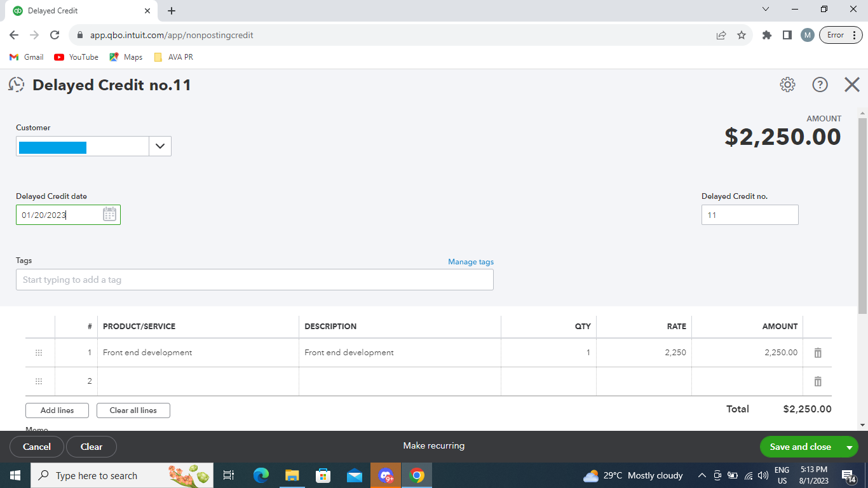Screen dimensions: 868x488
Task: Click Add lines button
Action: pyautogui.click(x=57, y=410)
